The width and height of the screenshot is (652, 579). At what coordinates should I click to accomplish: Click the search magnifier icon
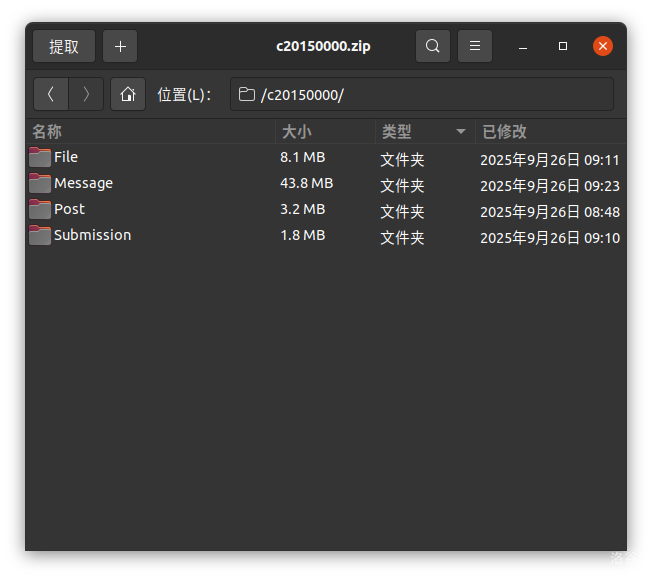[432, 46]
